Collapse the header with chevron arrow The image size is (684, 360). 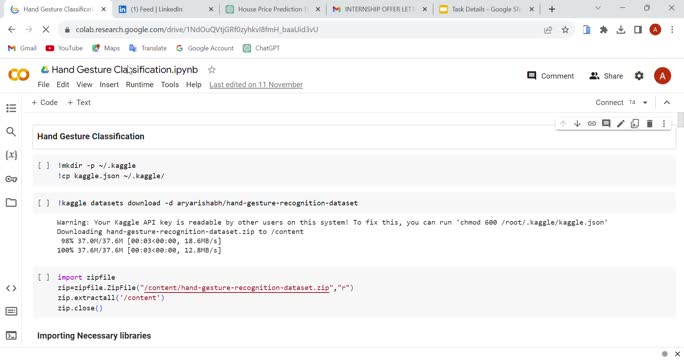(x=667, y=103)
